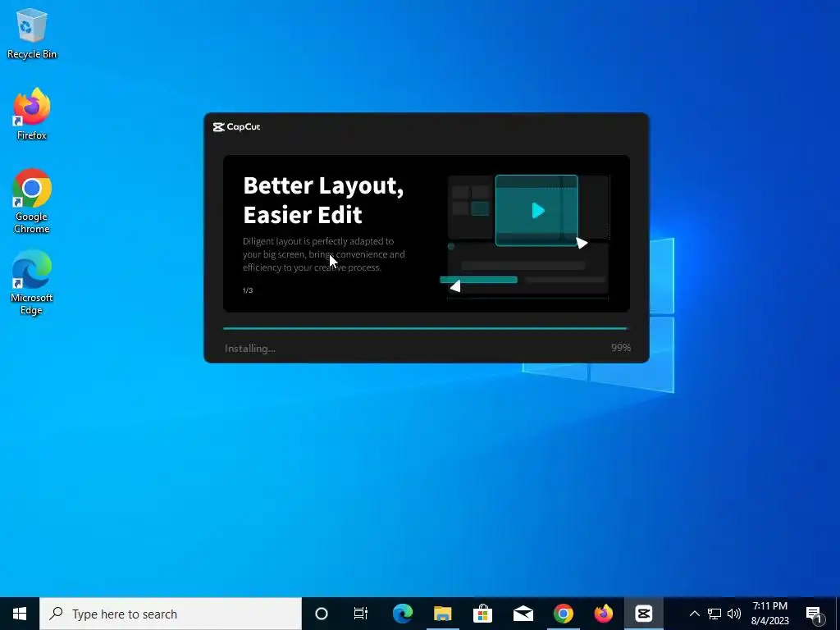The width and height of the screenshot is (840, 630).
Task: Click the 1/3 slide indicator
Action: 248,290
